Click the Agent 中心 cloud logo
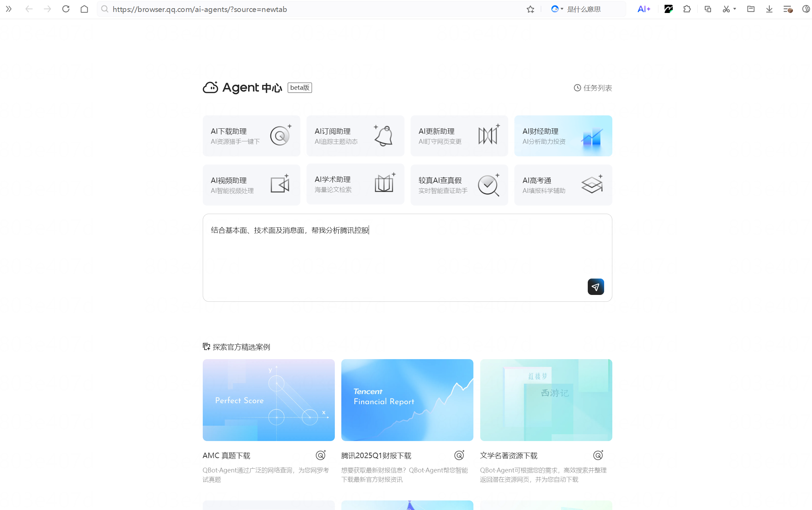812x510 pixels. pos(210,88)
